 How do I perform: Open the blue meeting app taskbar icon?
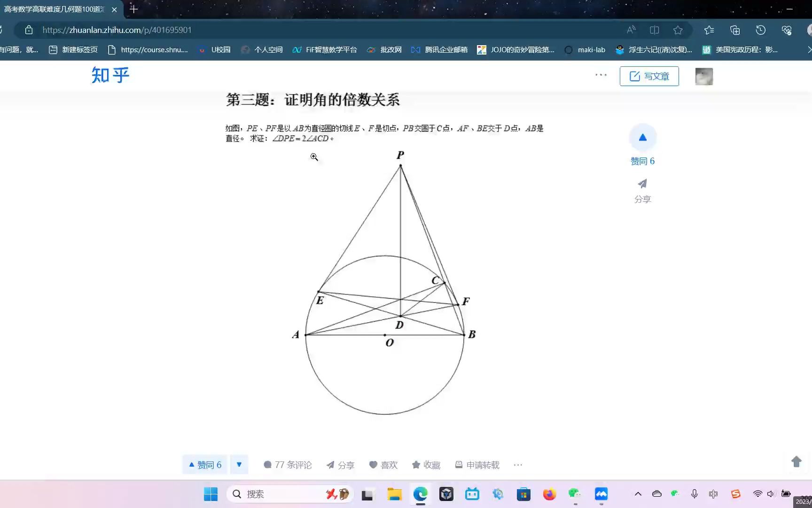601,494
